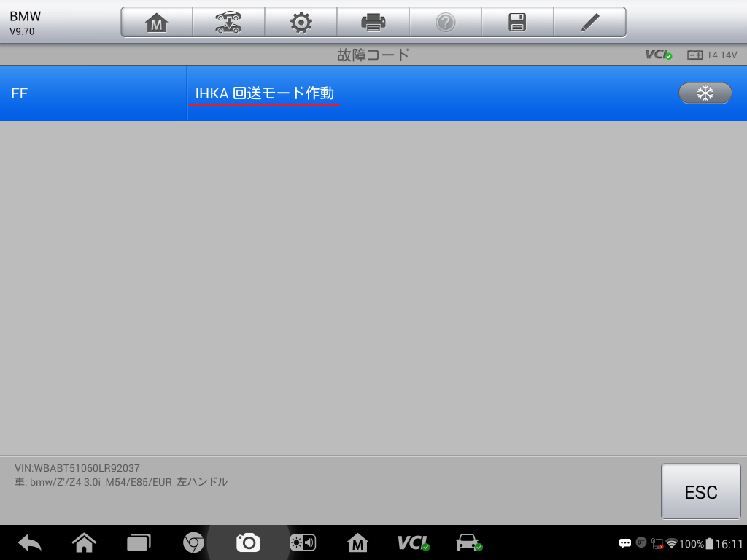
Task: Go to the Android home screen
Action: 84,542
